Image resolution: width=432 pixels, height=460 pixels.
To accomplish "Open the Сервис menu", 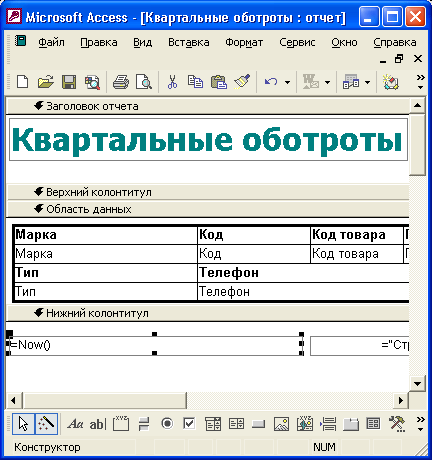I will point(297,42).
